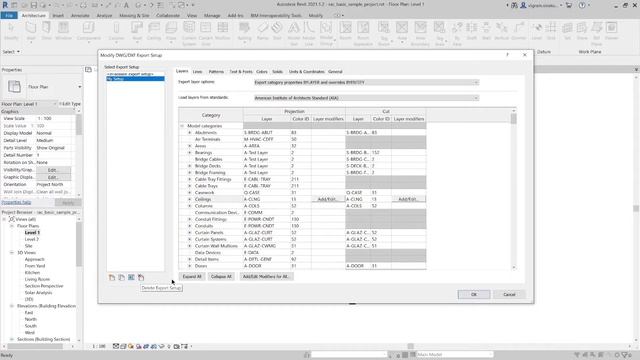Viewport: 640px width, 360px height.
Task: Expand the Abutments category row
Action: coord(189,133)
